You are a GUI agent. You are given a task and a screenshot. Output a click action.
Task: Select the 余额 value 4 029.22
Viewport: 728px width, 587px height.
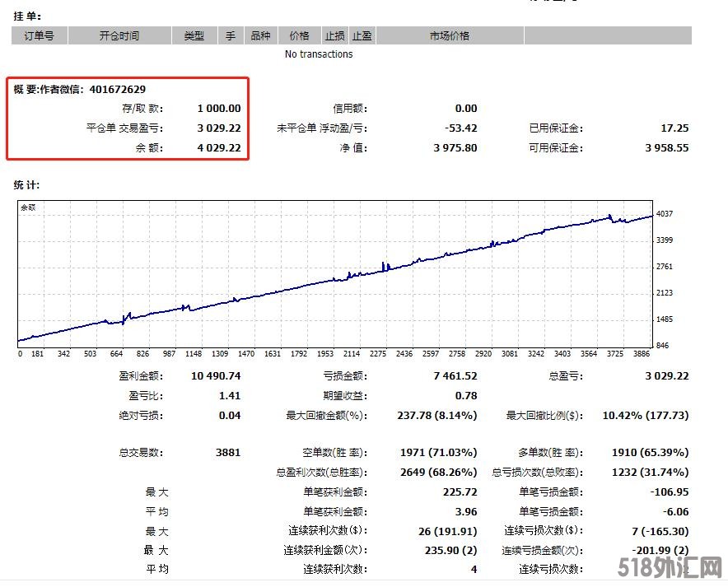click(218, 148)
